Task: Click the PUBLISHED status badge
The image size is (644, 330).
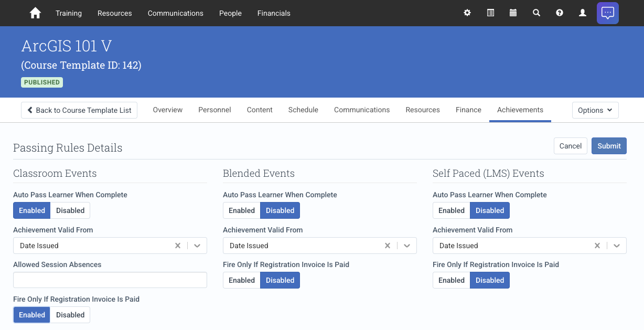Action: pos(42,82)
